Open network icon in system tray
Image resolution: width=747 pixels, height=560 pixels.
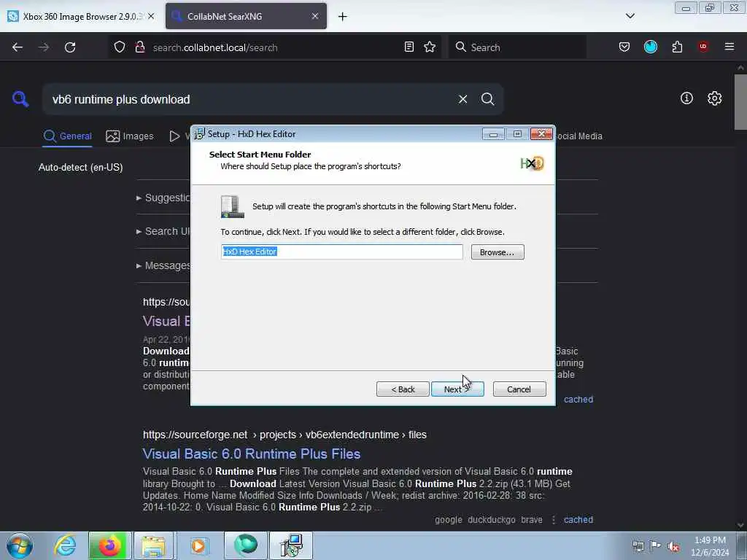pyautogui.click(x=638, y=546)
